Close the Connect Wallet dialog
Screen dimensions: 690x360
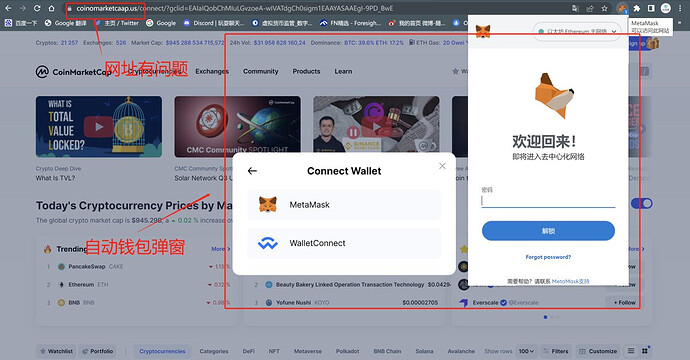pyautogui.click(x=442, y=166)
